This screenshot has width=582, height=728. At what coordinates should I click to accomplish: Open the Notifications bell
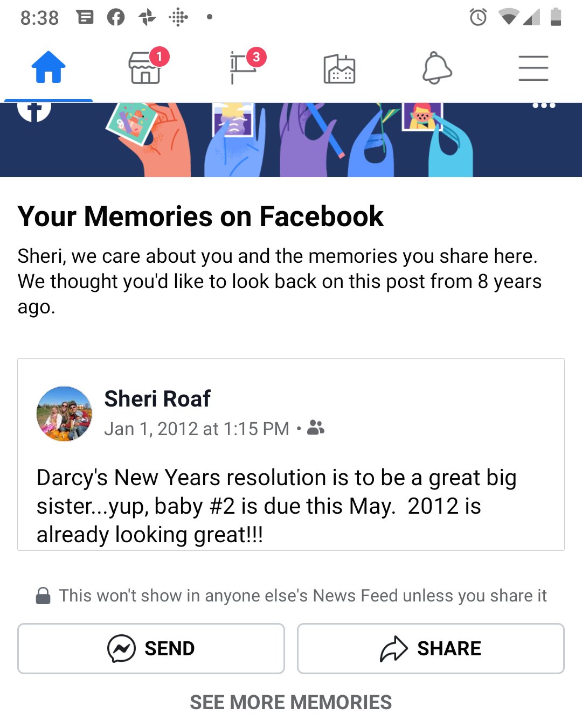pyautogui.click(x=436, y=68)
